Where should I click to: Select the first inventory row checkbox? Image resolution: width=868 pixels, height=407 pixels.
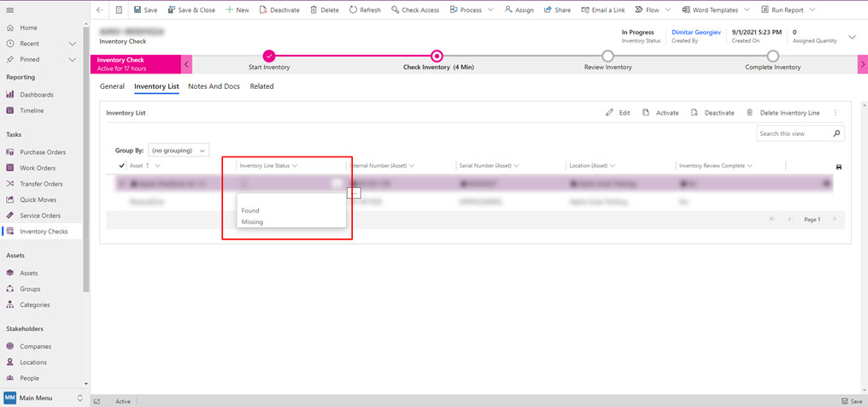coord(121,183)
